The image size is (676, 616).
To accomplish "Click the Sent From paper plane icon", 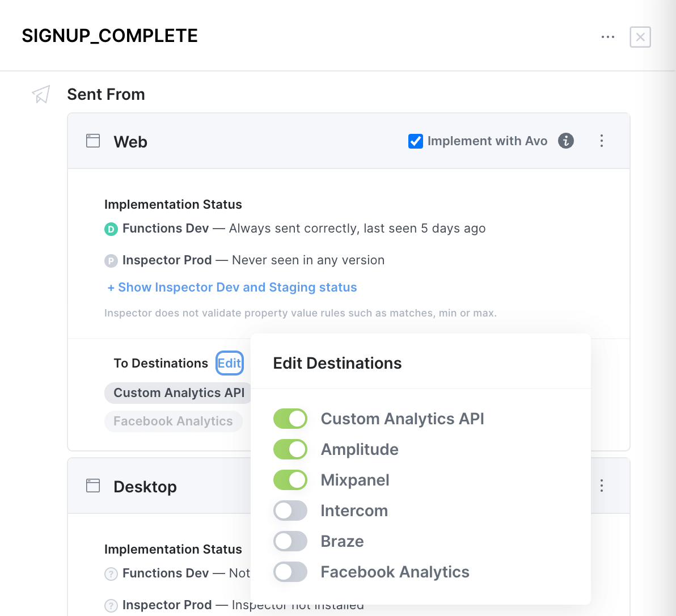I will click(40, 94).
